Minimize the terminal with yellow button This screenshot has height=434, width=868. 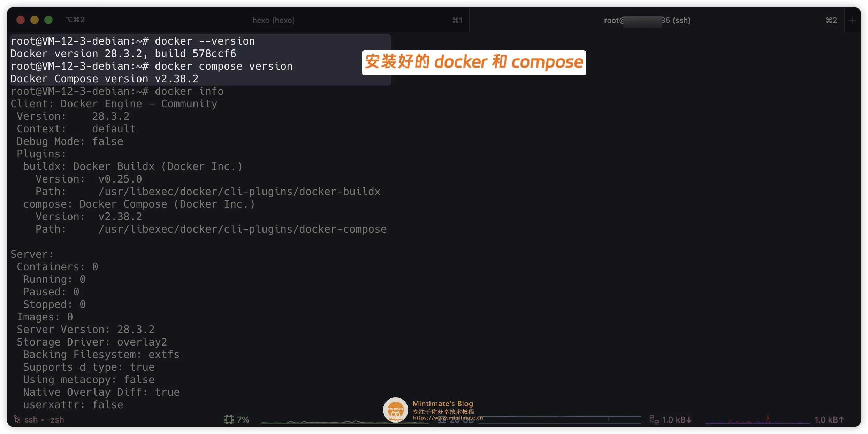[x=35, y=20]
